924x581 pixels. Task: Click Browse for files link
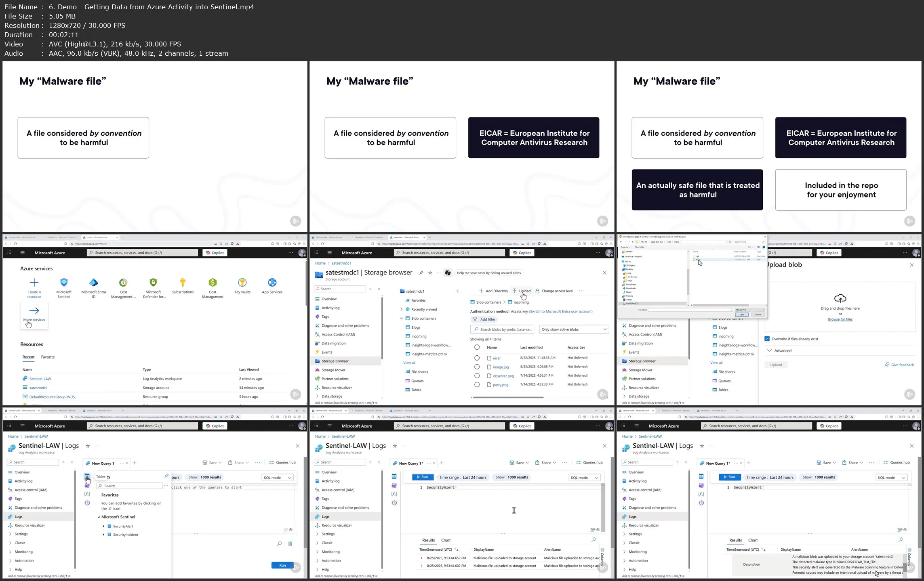(840, 319)
